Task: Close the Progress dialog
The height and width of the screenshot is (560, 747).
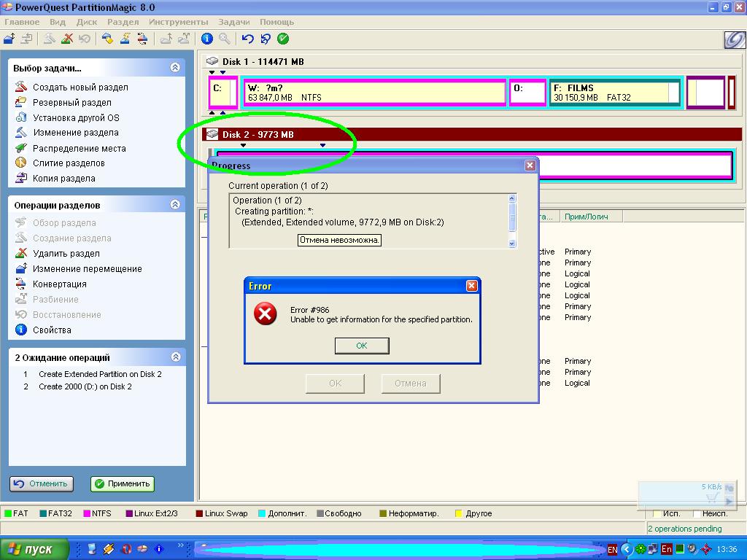Action: (530, 166)
